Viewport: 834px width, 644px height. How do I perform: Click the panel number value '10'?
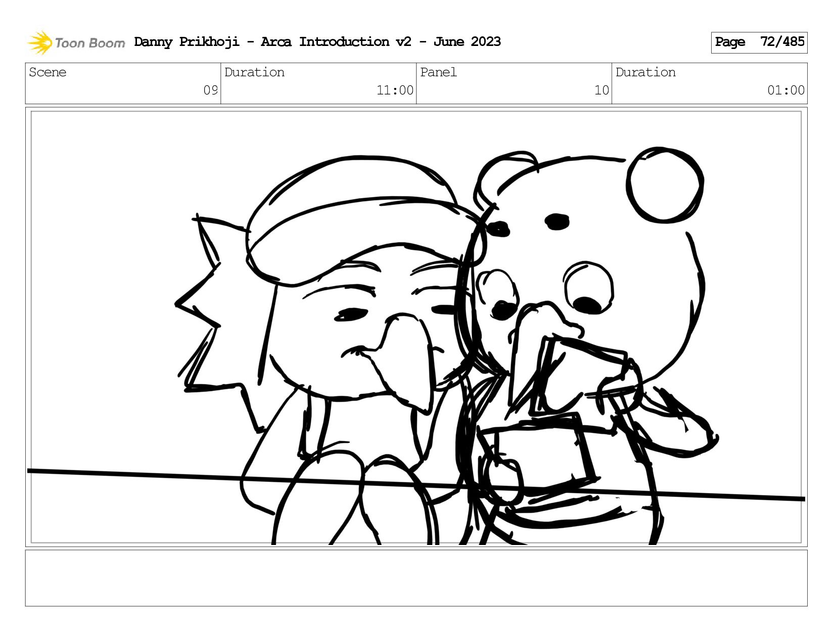coord(601,90)
